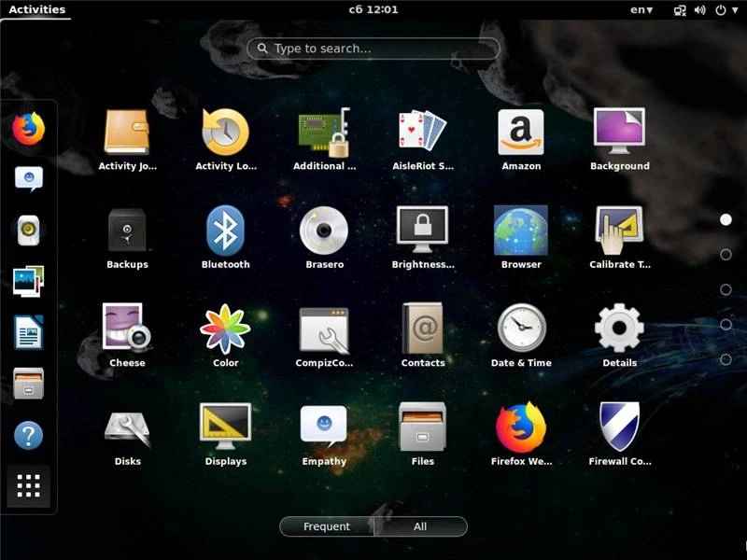Viewport: 747px width, 560px height.
Task: Go to third app page dot
Action: tap(726, 289)
